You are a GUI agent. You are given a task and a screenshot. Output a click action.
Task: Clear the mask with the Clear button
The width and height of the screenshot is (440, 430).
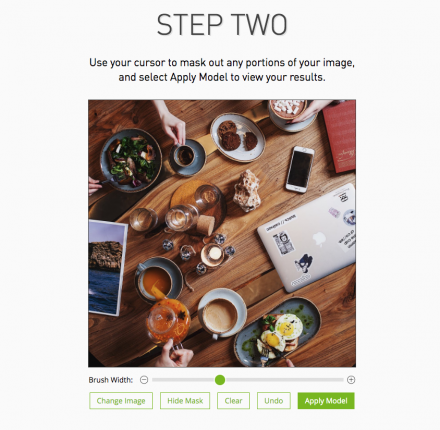[233, 401]
